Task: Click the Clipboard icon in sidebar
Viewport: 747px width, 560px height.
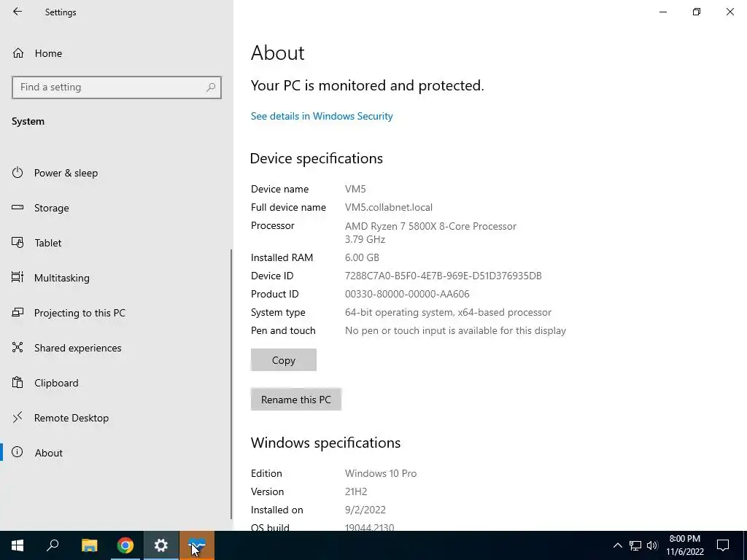Action: pos(18,382)
